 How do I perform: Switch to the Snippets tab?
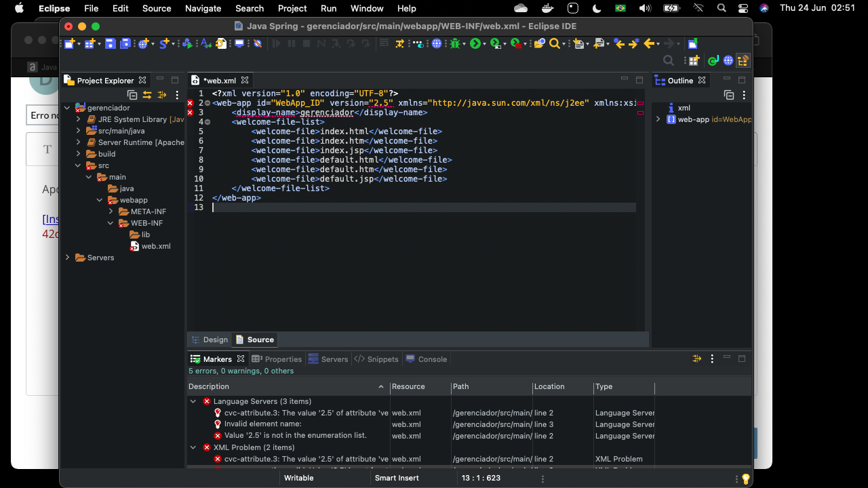[376, 359]
